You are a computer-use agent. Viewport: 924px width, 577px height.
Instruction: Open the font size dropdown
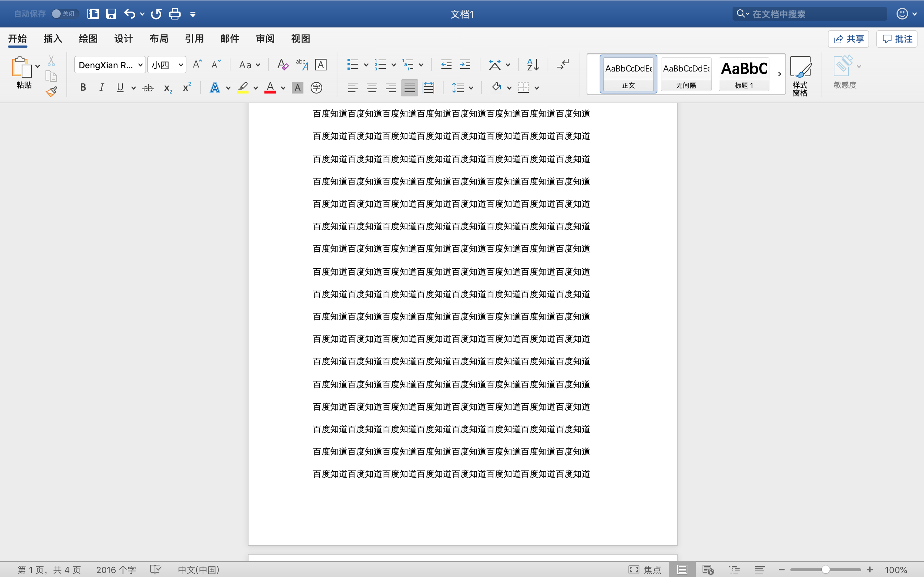tap(181, 65)
